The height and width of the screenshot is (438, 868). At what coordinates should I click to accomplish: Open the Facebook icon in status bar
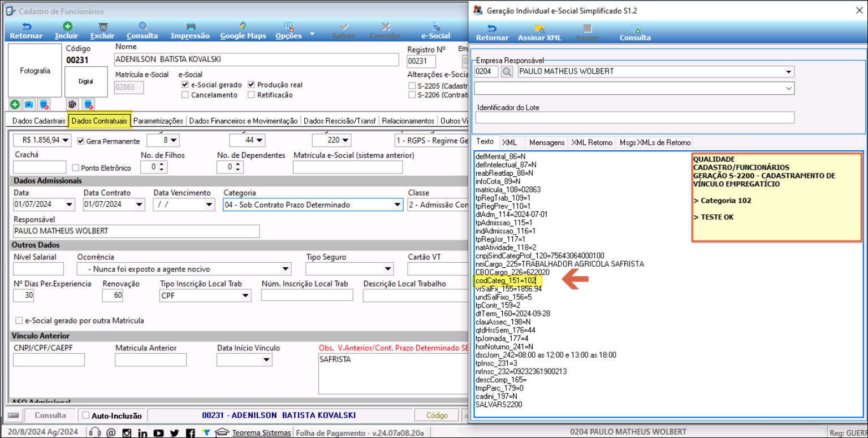[190, 433]
